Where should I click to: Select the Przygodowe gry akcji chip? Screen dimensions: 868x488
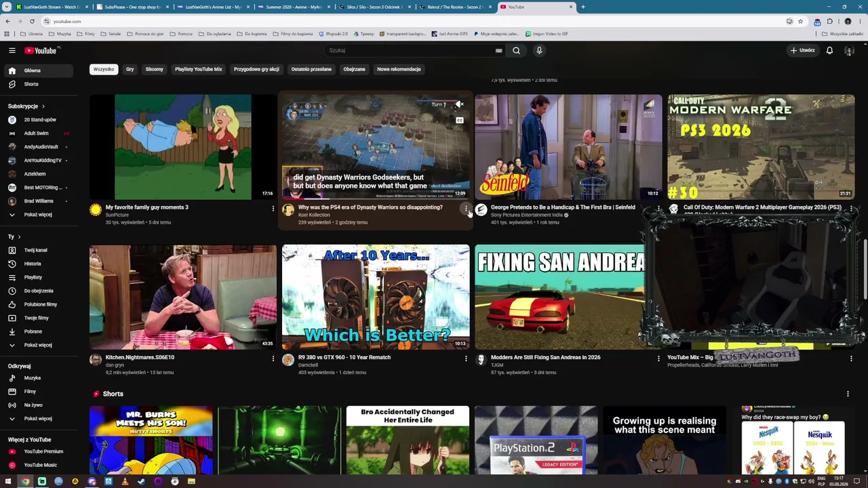click(x=256, y=69)
